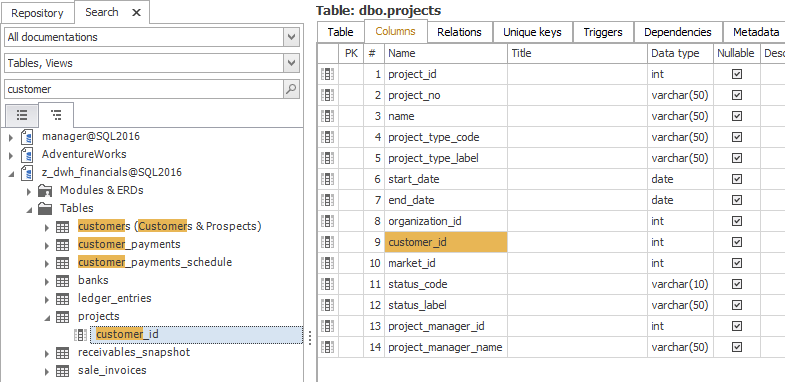
Task: Click the projects table icon in tree
Action: [63, 317]
